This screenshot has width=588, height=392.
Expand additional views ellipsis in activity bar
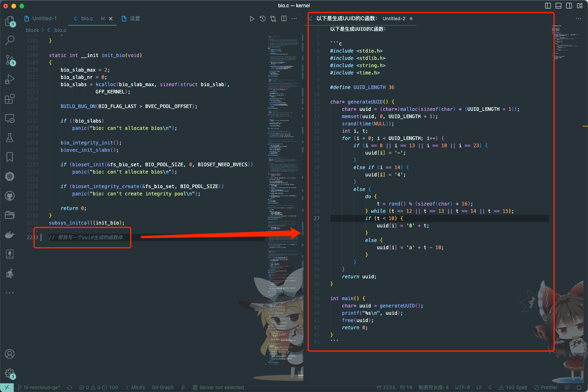pos(10,292)
